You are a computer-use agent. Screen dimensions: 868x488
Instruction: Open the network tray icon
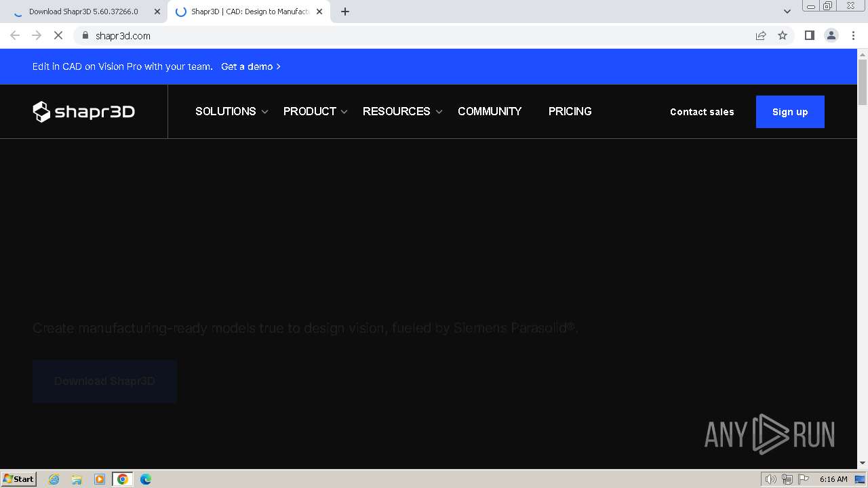[787, 479]
